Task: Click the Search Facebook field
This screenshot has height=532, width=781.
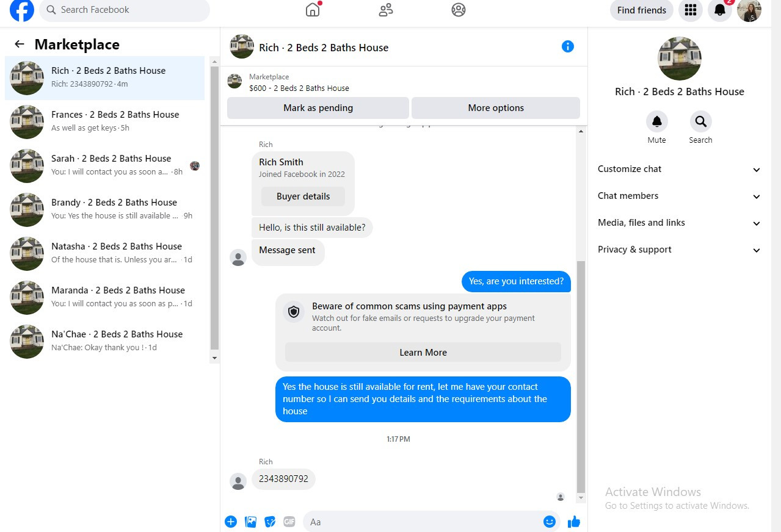Action: click(125, 10)
